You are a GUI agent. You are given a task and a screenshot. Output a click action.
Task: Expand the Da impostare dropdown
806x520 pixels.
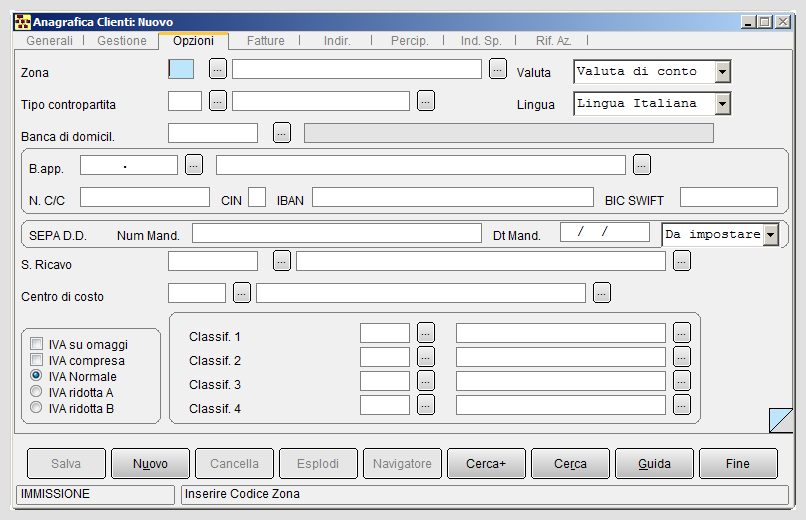coord(770,235)
